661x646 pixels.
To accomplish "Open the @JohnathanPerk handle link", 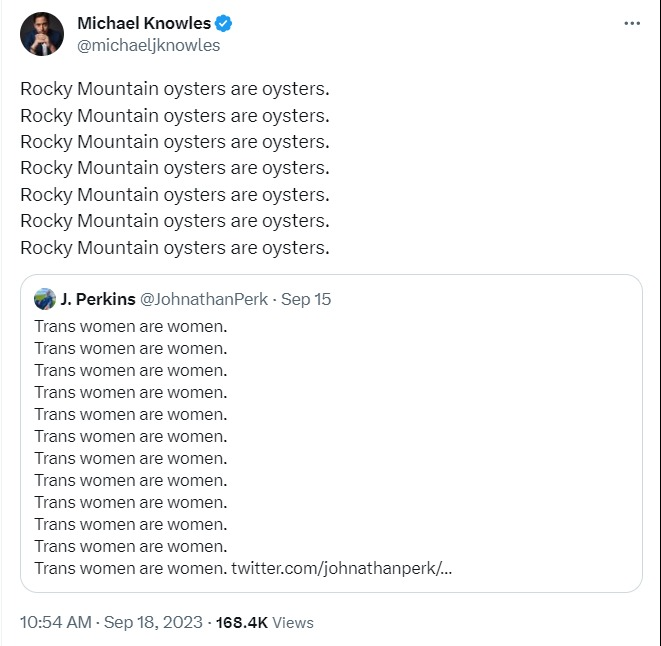I will (204, 299).
